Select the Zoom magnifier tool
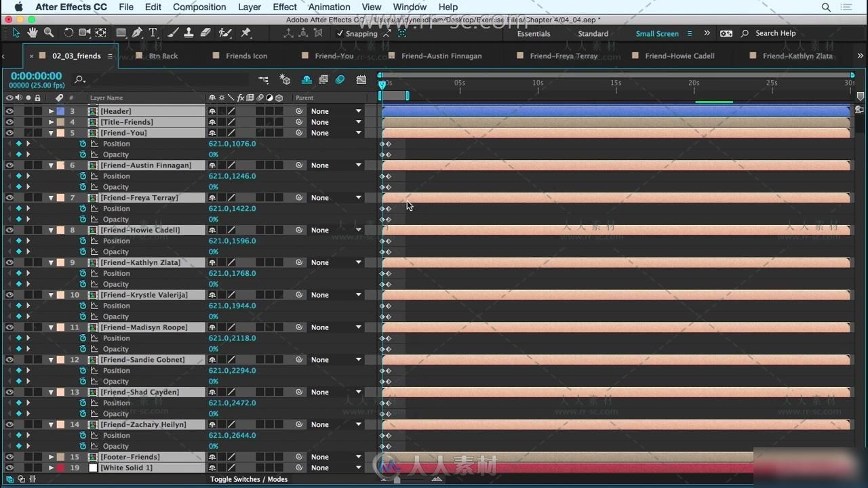 49,33
